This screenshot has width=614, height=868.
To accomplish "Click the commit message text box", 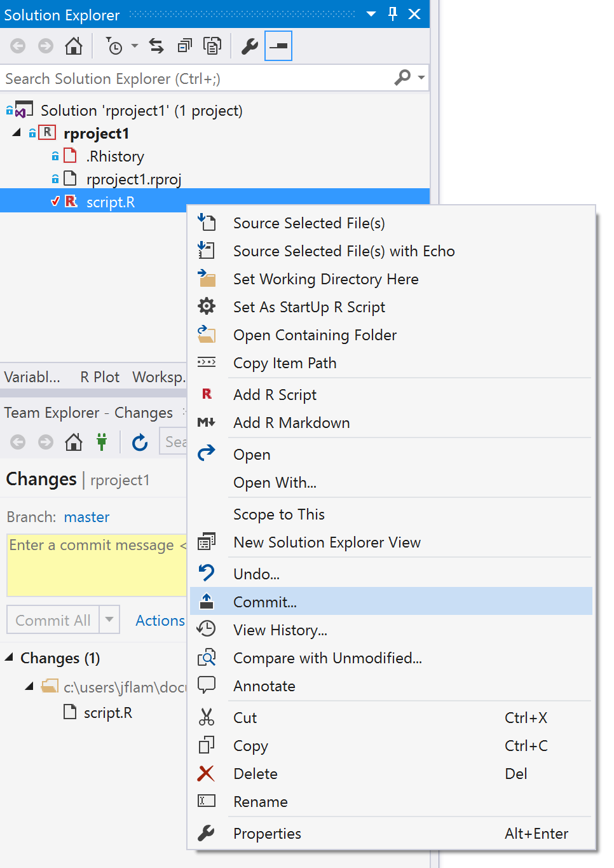I will pos(97,565).
